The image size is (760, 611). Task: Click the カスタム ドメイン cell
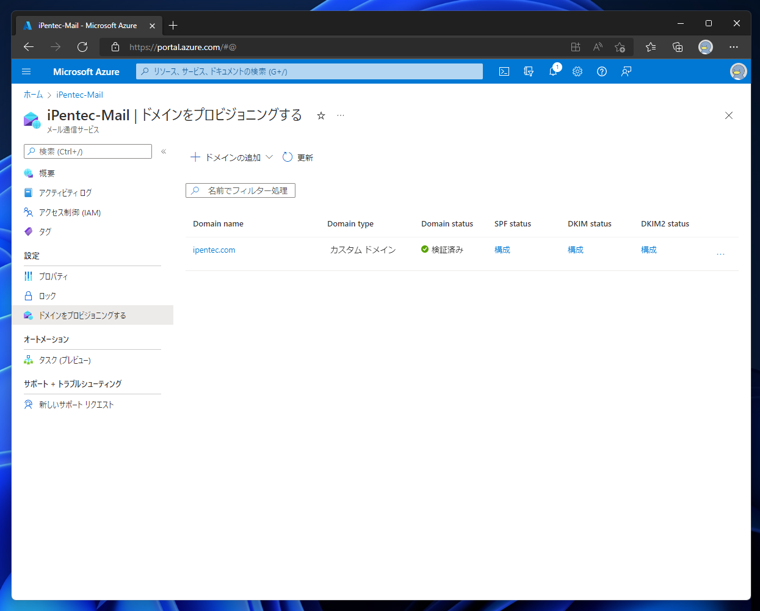pos(363,250)
